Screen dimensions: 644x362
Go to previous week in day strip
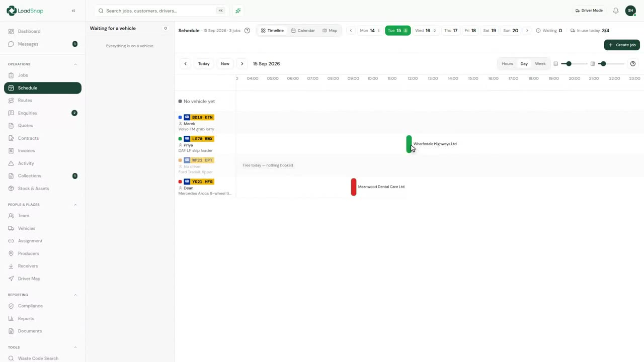[351, 31]
